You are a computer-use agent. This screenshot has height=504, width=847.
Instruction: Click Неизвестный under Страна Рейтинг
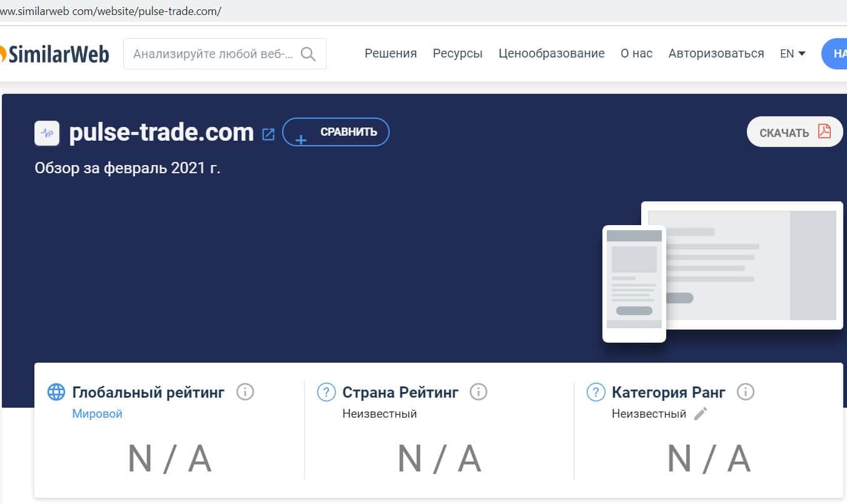380,413
